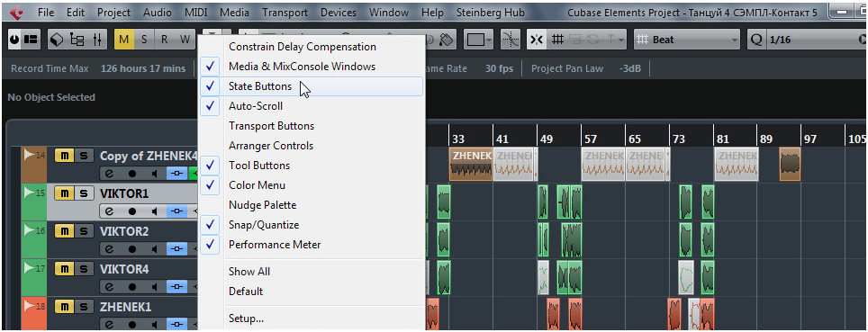868x332 pixels.
Task: Mute the VIKTOR4 track
Action: pos(64,269)
